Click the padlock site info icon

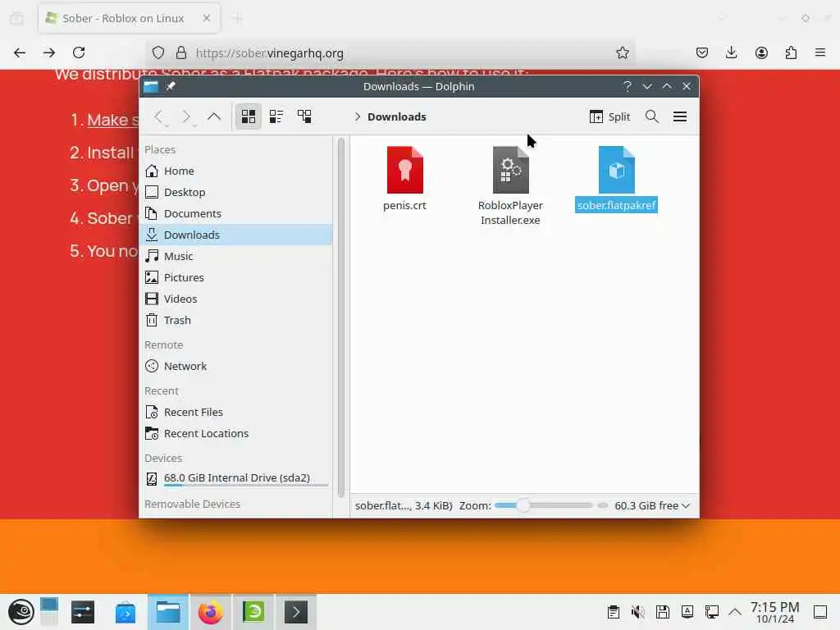coord(181,52)
